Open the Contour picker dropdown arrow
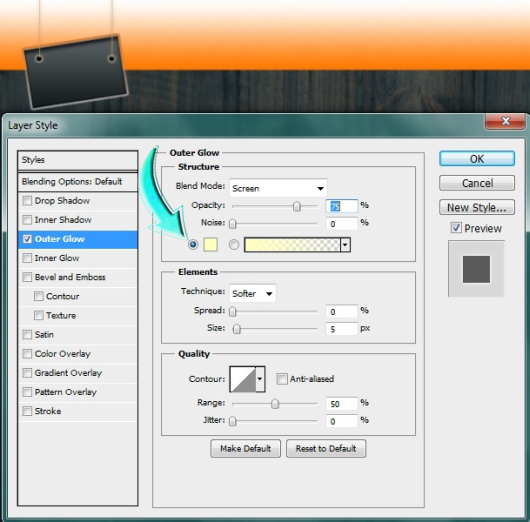The height and width of the screenshot is (522, 530). [260, 379]
